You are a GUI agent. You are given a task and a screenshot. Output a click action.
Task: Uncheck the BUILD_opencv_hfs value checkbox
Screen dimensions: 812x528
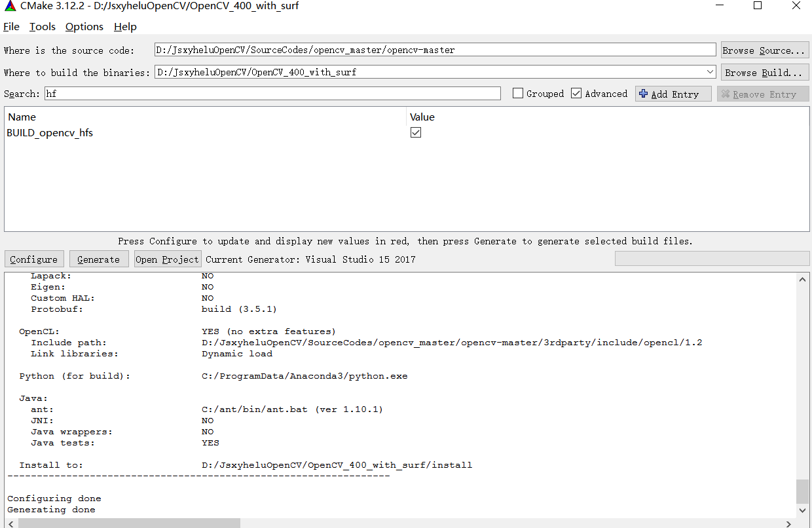[x=416, y=132]
